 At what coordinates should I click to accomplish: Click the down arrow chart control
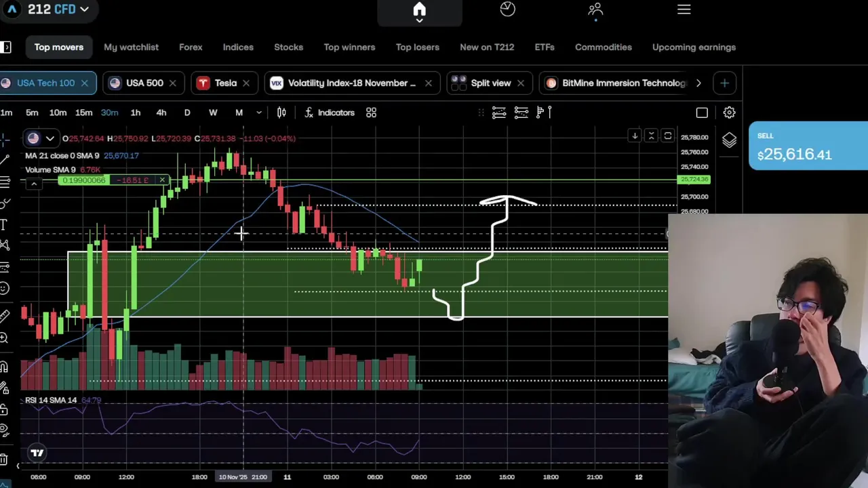pos(635,137)
